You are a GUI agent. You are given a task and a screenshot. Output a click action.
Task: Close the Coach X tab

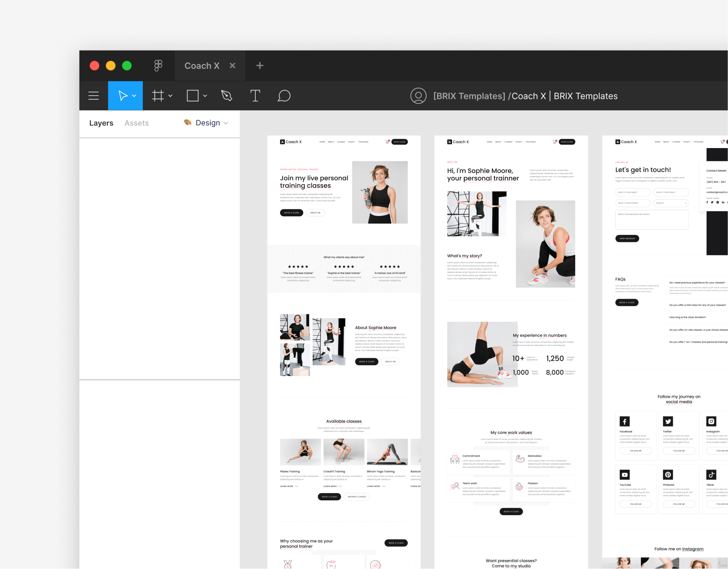pyautogui.click(x=232, y=65)
